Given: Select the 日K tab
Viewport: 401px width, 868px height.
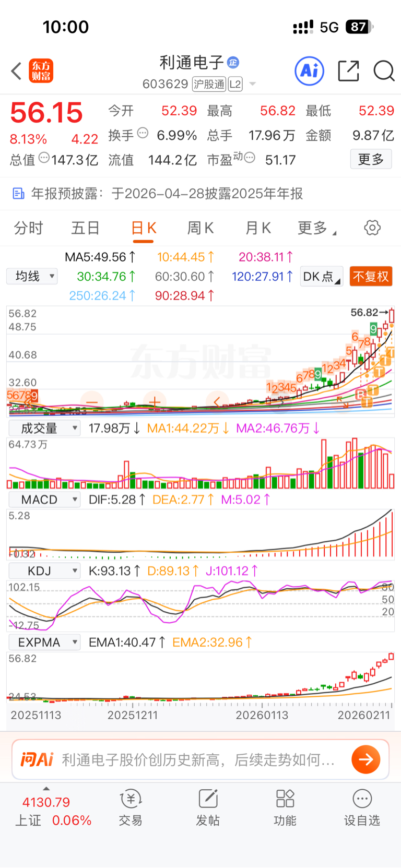Looking at the screenshot, I should [x=144, y=228].
